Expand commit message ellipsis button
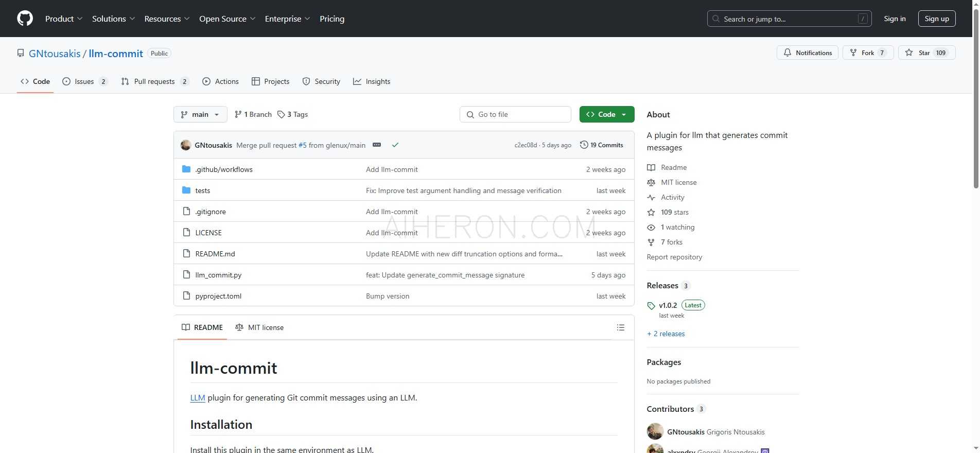 [x=377, y=145]
